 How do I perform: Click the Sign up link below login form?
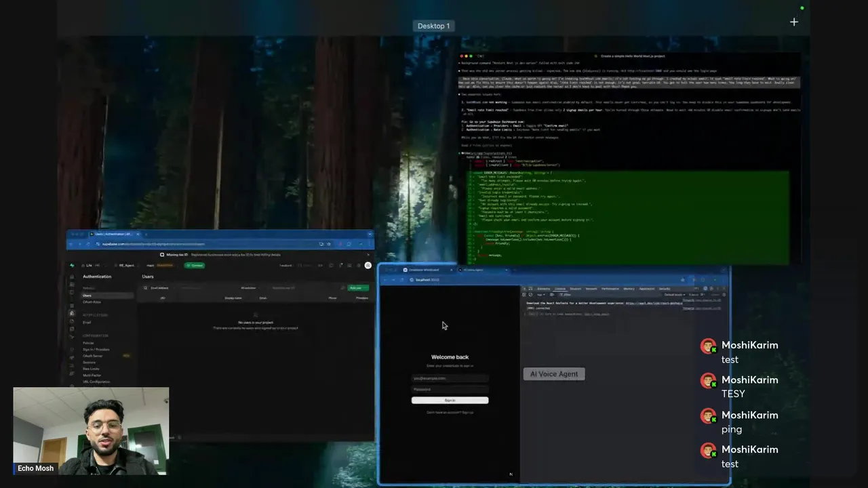[468, 412]
